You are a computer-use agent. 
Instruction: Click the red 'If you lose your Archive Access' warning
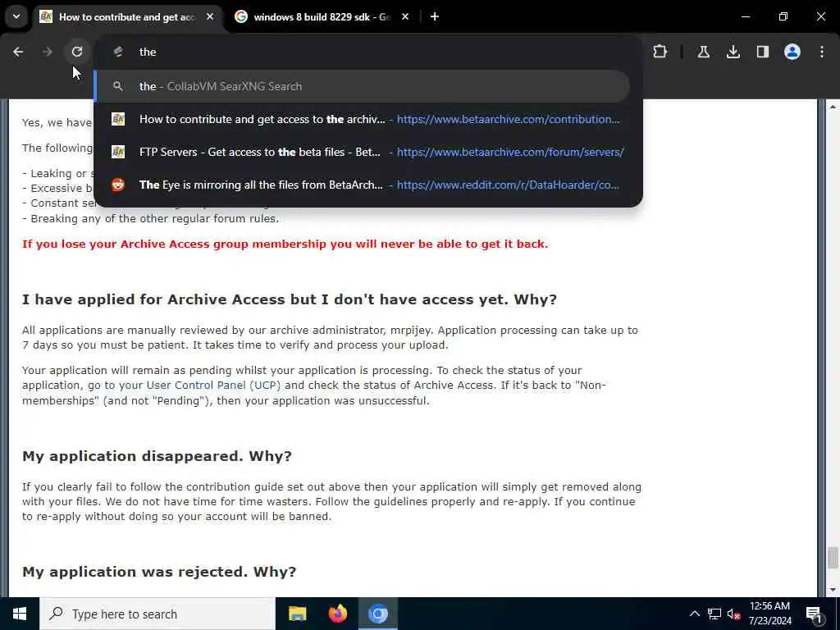pos(285,244)
